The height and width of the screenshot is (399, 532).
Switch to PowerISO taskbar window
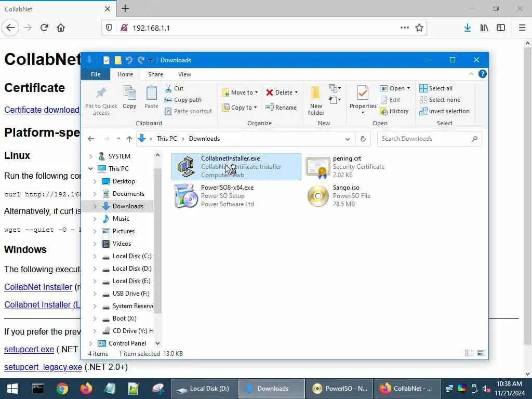point(340,389)
